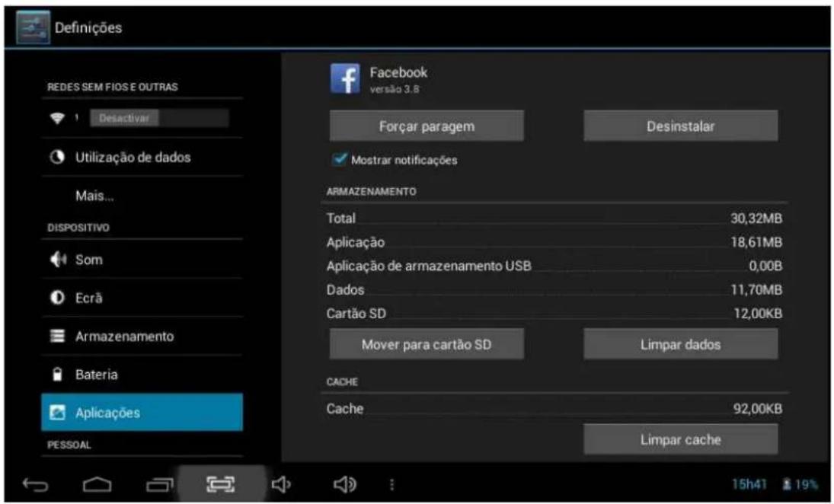Open Armazenamento settings
This screenshot has width=834, height=504.
click(142, 336)
